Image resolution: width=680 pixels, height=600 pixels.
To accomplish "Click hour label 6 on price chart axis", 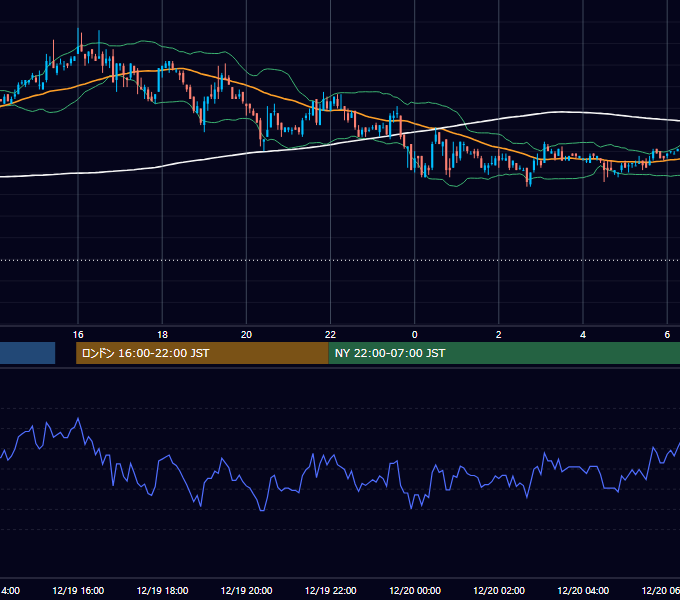I will coord(667,335).
